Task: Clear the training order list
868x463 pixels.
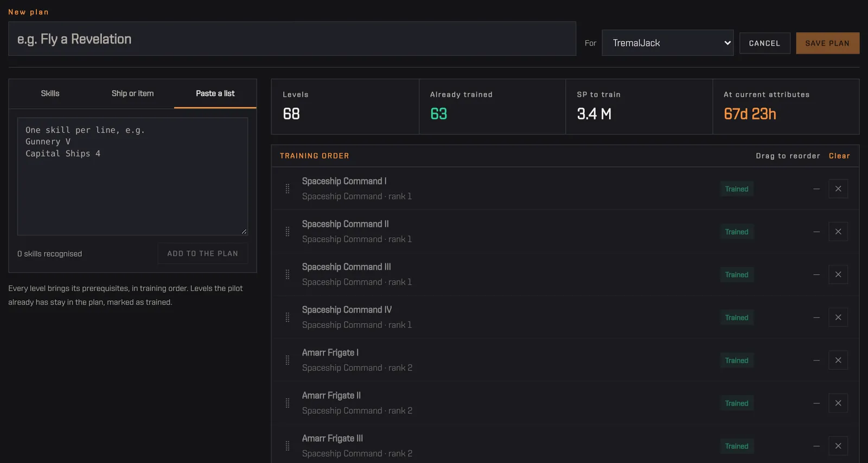Action: coord(839,156)
